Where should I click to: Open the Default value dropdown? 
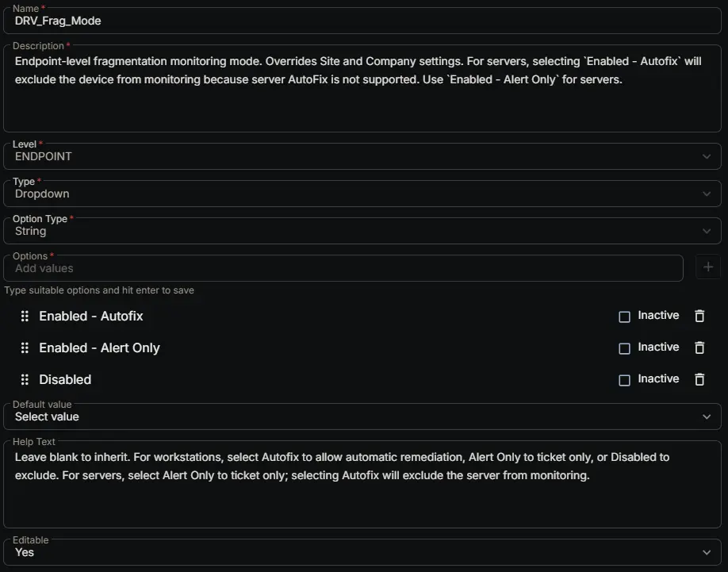362,417
